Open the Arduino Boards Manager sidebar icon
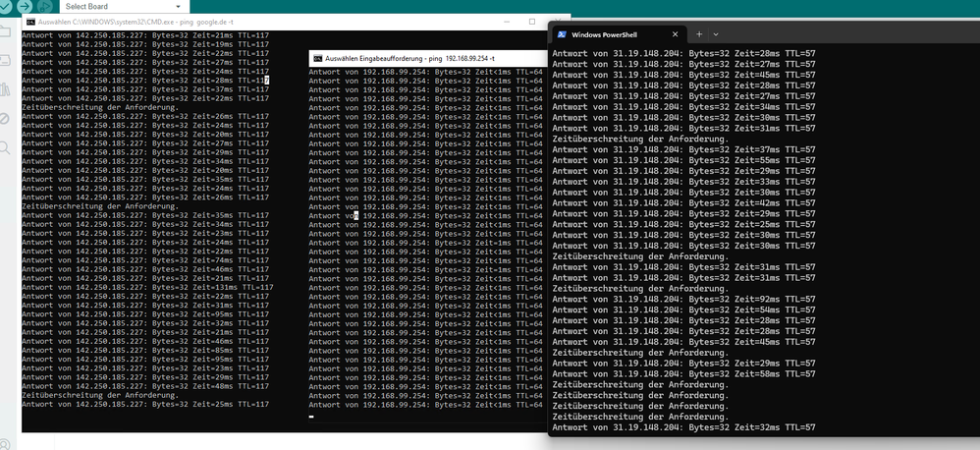The width and height of the screenshot is (980, 450). [x=4, y=60]
